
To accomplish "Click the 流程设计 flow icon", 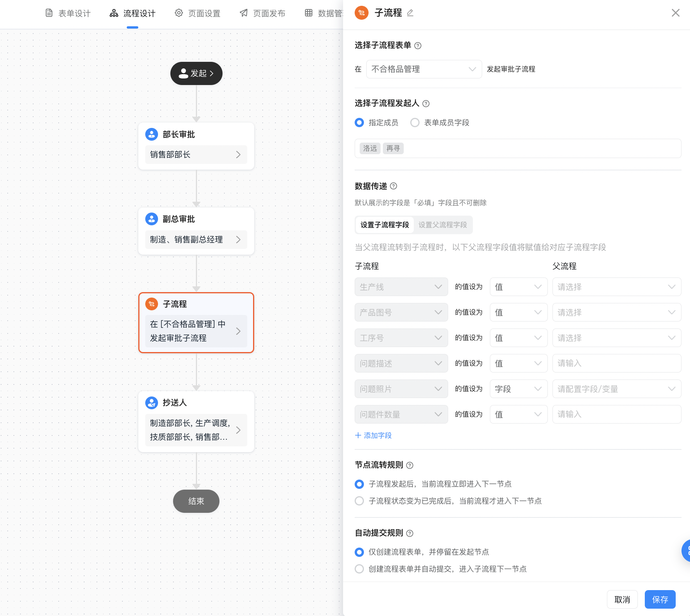I will (x=114, y=13).
